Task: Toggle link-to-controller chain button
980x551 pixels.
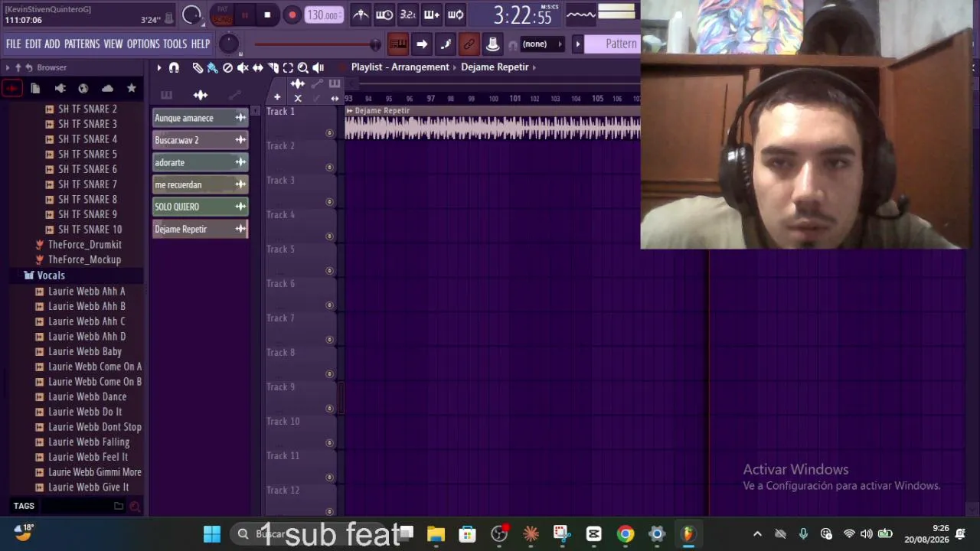Action: pos(469,44)
